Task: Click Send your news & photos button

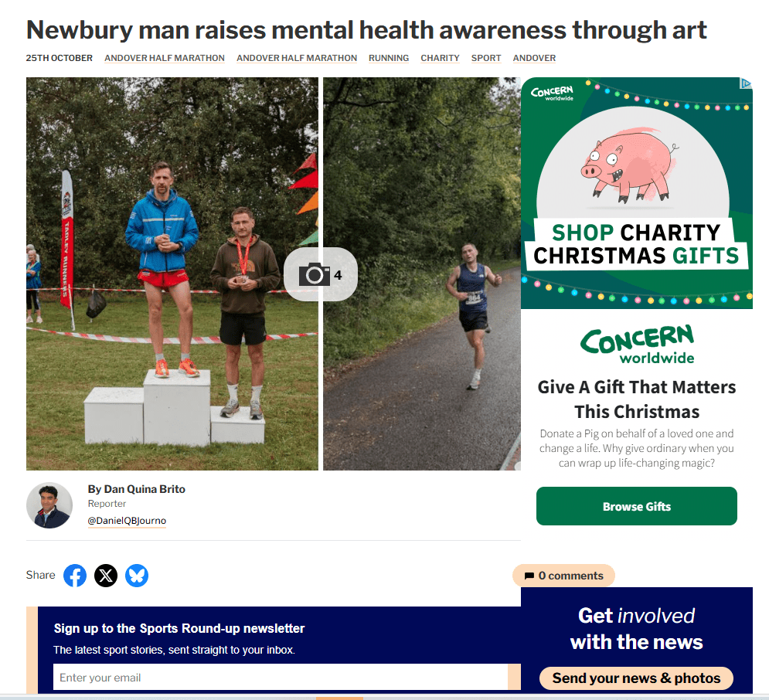Action: (x=636, y=678)
